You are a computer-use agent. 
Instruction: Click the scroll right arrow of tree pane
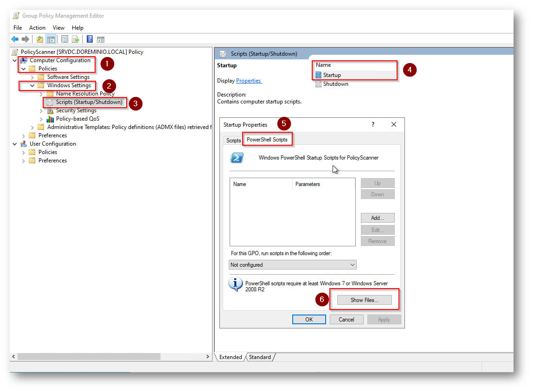point(208,357)
